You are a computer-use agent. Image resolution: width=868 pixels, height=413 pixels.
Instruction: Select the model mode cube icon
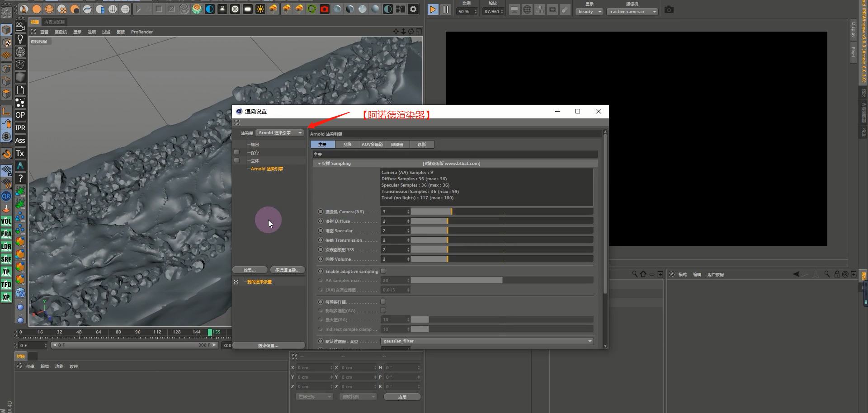point(6,30)
